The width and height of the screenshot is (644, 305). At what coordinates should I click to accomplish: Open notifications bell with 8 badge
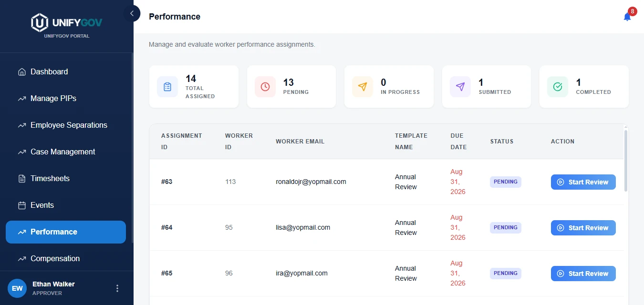pyautogui.click(x=627, y=17)
